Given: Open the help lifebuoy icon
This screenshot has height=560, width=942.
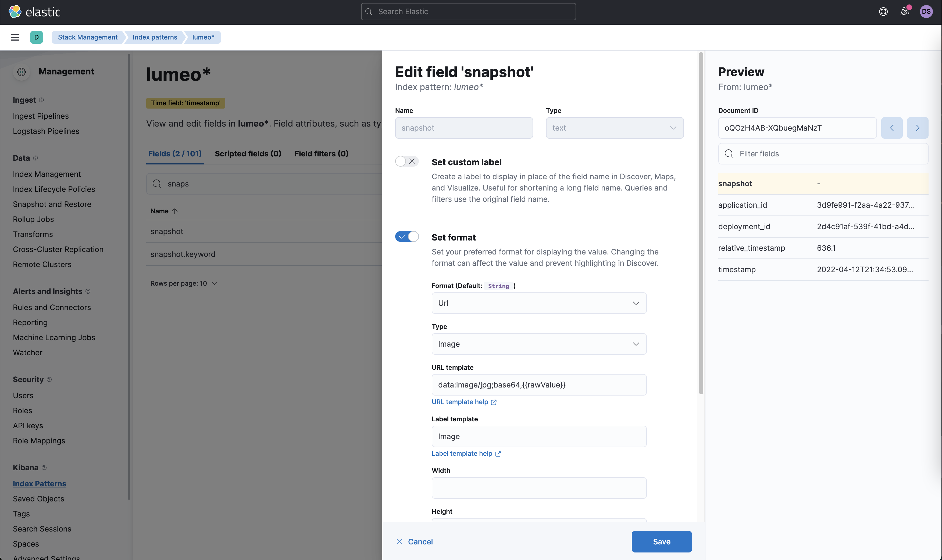Looking at the screenshot, I should (883, 12).
